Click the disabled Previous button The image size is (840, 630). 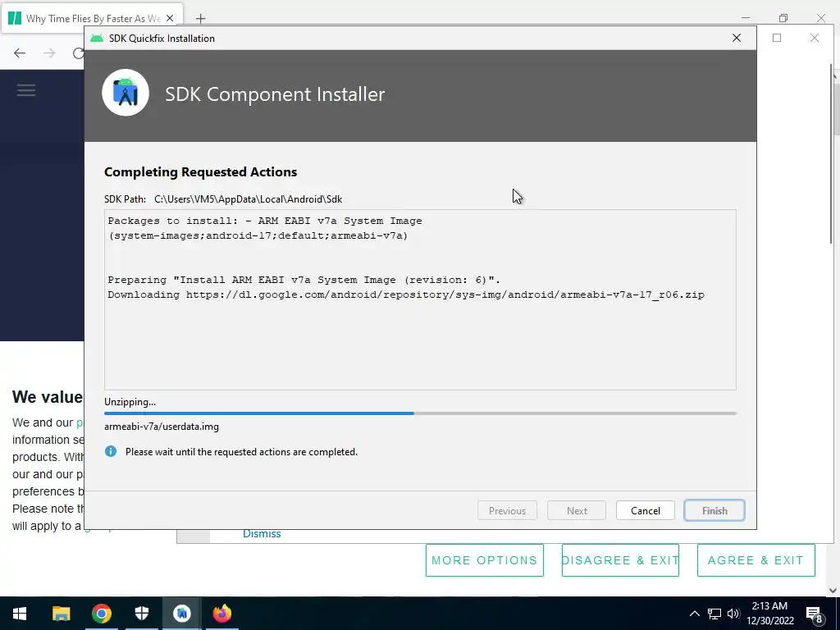(x=507, y=510)
